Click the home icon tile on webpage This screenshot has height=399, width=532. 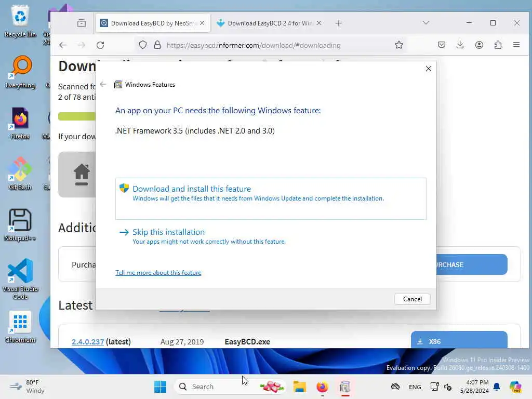click(x=77, y=175)
